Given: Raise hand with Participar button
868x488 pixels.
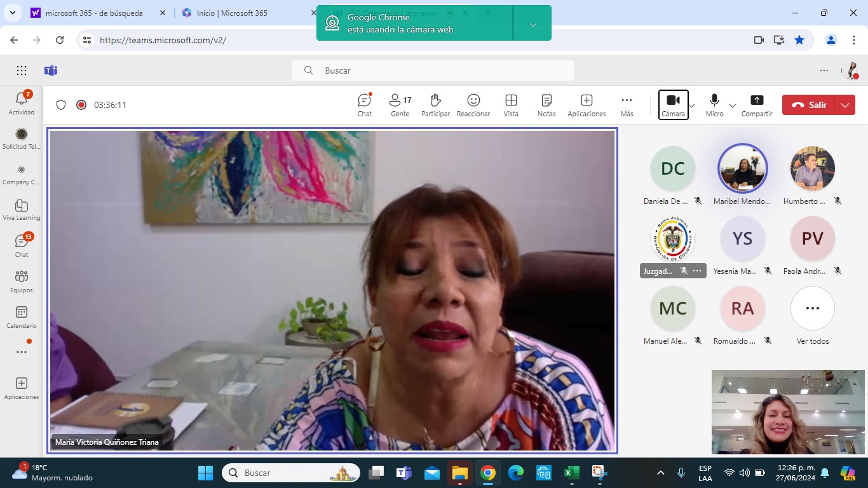Looking at the screenshot, I should pos(435,105).
